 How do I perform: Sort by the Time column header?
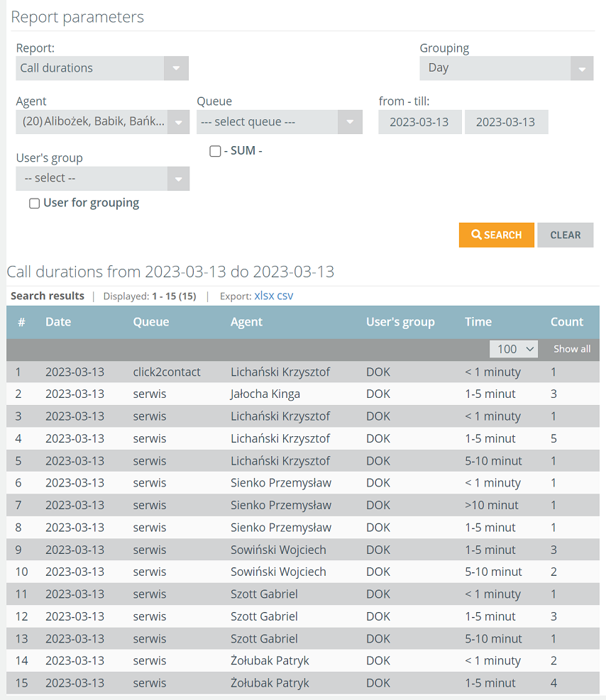478,322
